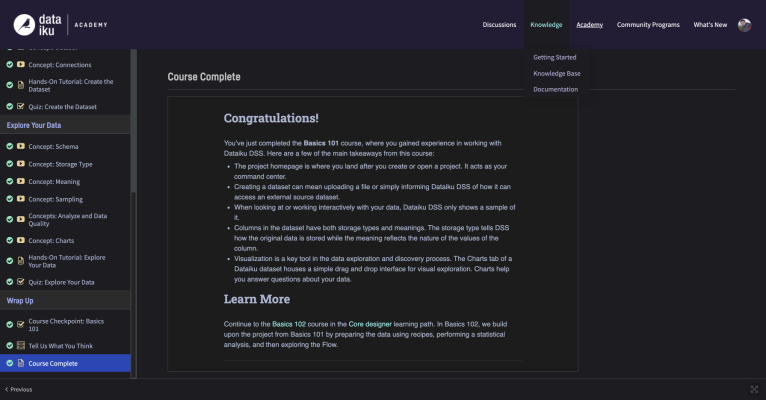This screenshot has height=400, width=766.
Task: Click the quiz icon beside Quiz: Create the Dataset
Action: coord(21,106)
